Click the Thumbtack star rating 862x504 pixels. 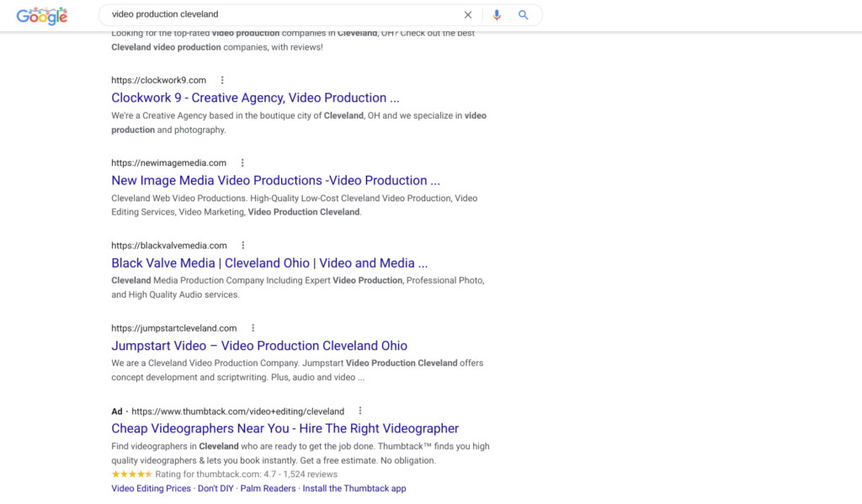click(131, 475)
